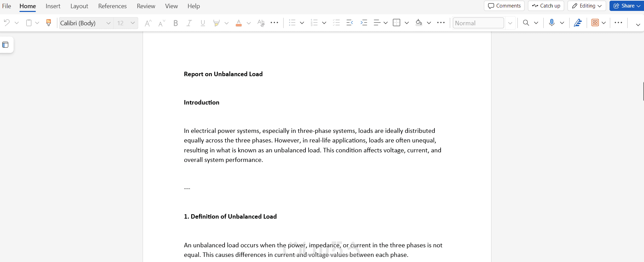Viewport: 644px width, 262px height.
Task: Expand the Calibri (Body) font dropdown
Action: [109, 23]
